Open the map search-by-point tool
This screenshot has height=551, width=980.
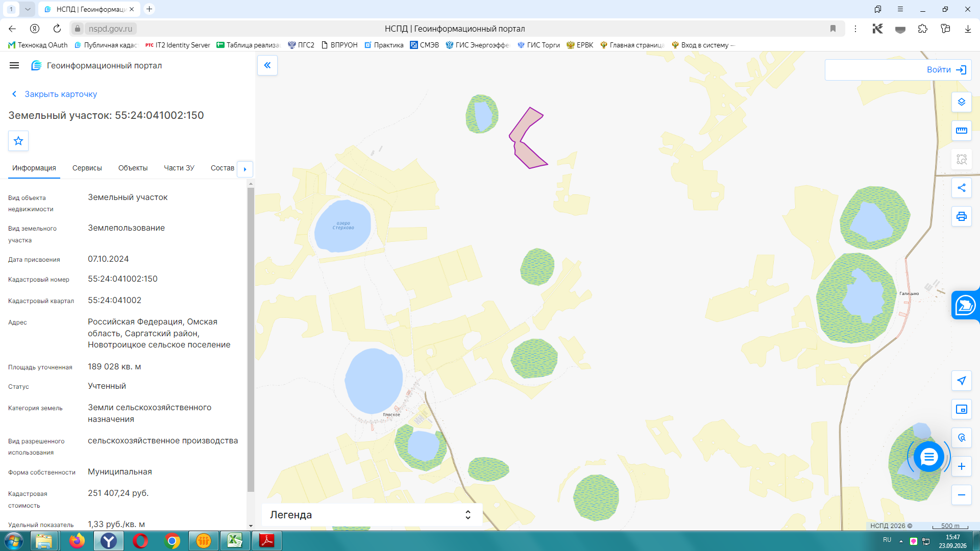tap(962, 438)
